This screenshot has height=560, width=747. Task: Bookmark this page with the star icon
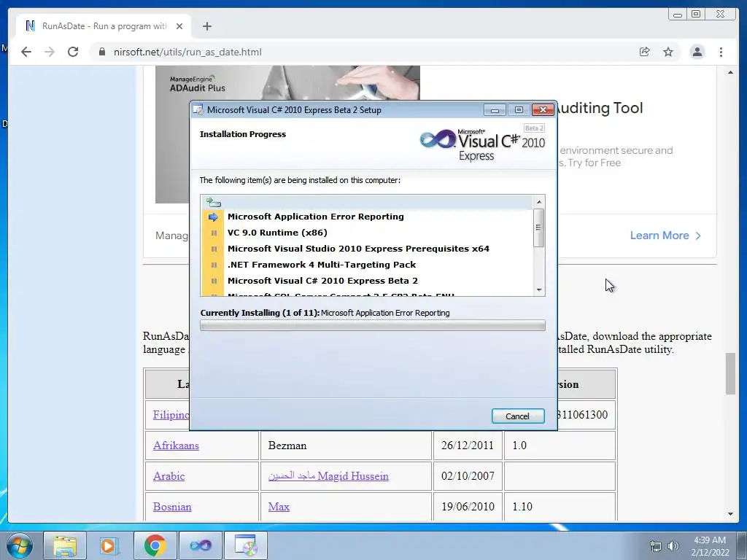pos(668,52)
